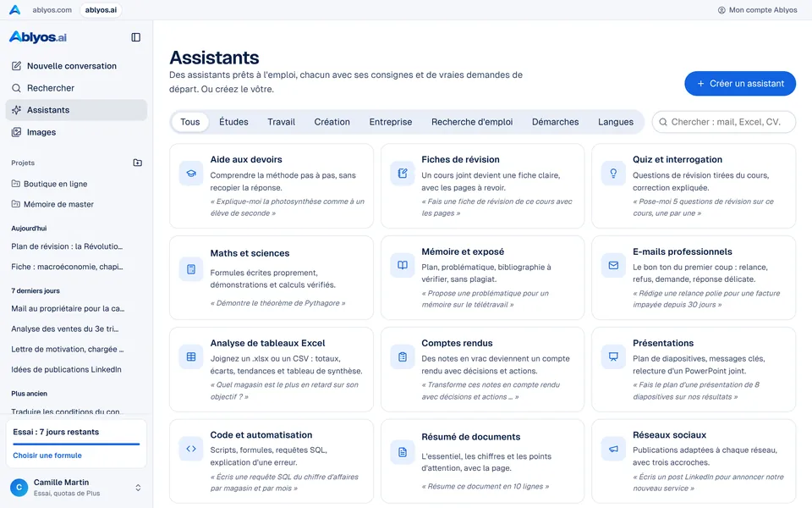Click the Résume ce document en 10 lignes prompt
Screen dimensions: 812x508
[486, 486]
